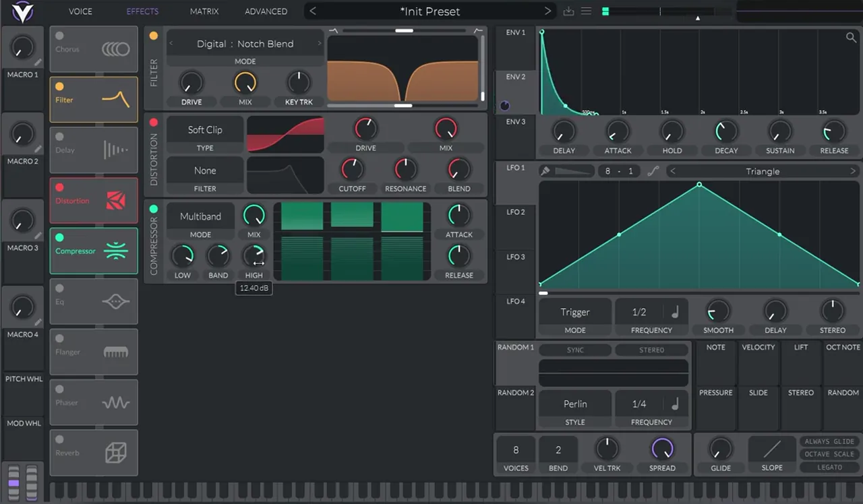Click the filter bottom horizontal slider
The width and height of the screenshot is (863, 504).
tap(403, 106)
